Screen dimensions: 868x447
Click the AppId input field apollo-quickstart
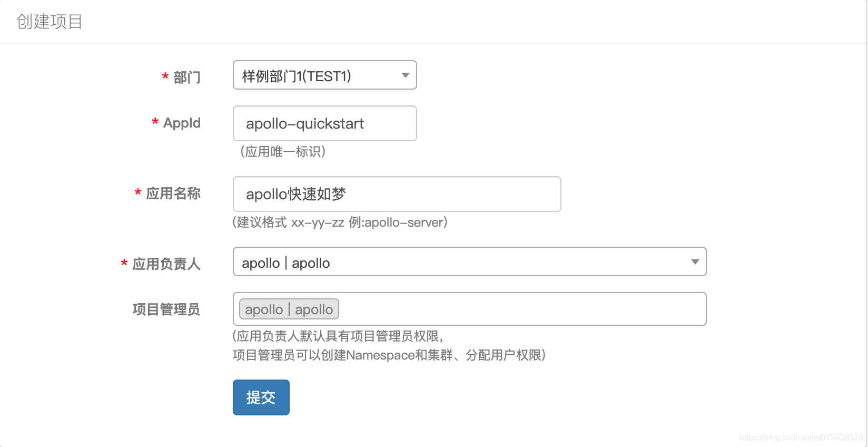pyautogui.click(x=324, y=123)
